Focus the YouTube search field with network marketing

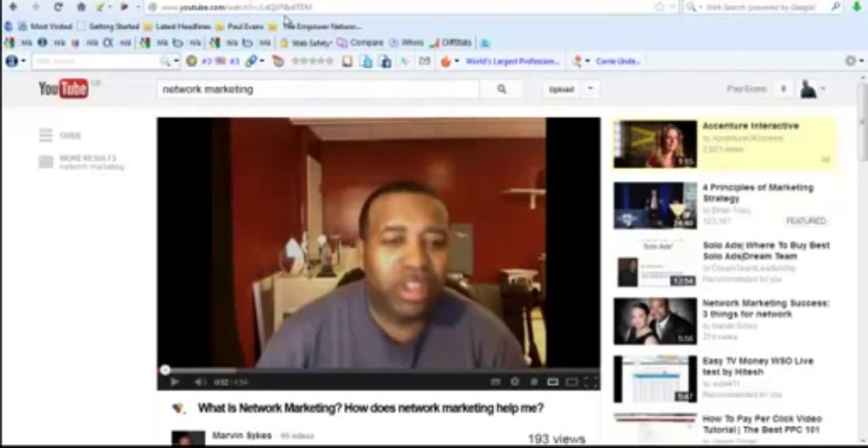point(318,89)
